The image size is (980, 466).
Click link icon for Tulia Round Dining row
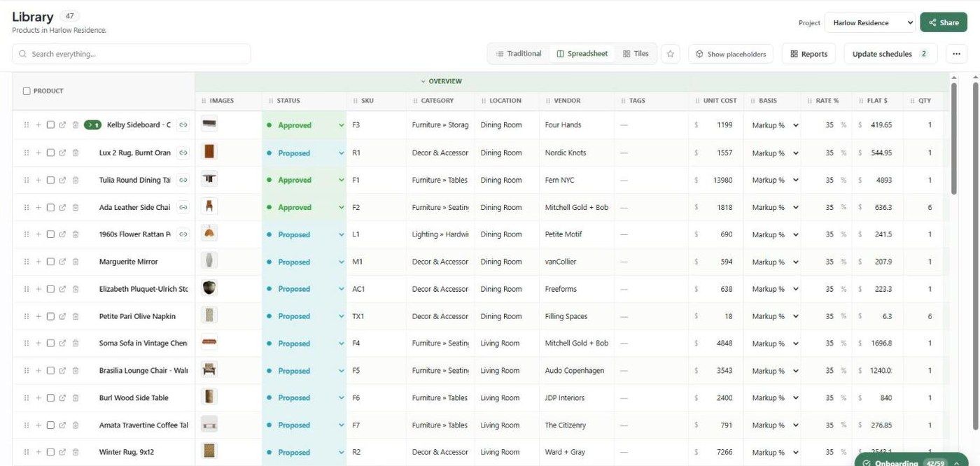point(183,180)
